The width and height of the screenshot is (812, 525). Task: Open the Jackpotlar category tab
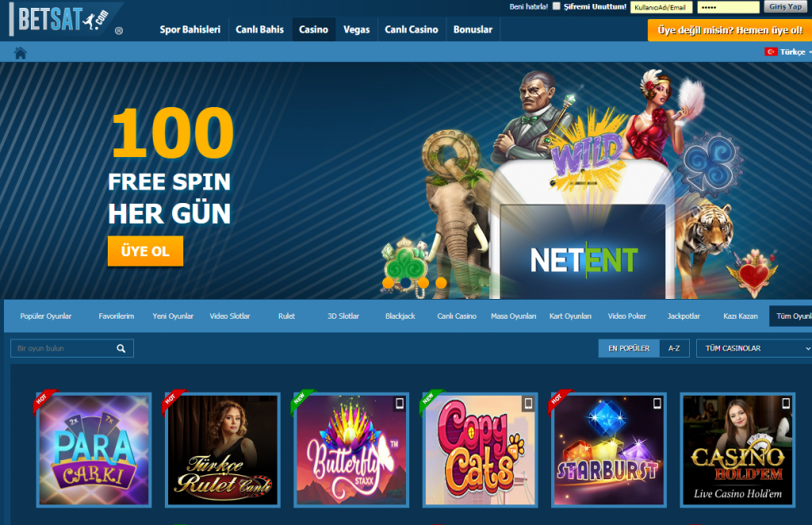tap(683, 316)
